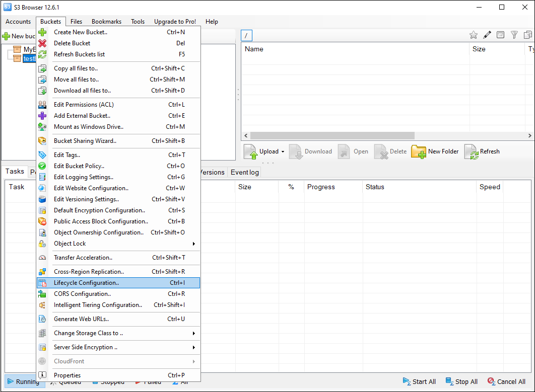Click the Cancel All button

coord(506,382)
